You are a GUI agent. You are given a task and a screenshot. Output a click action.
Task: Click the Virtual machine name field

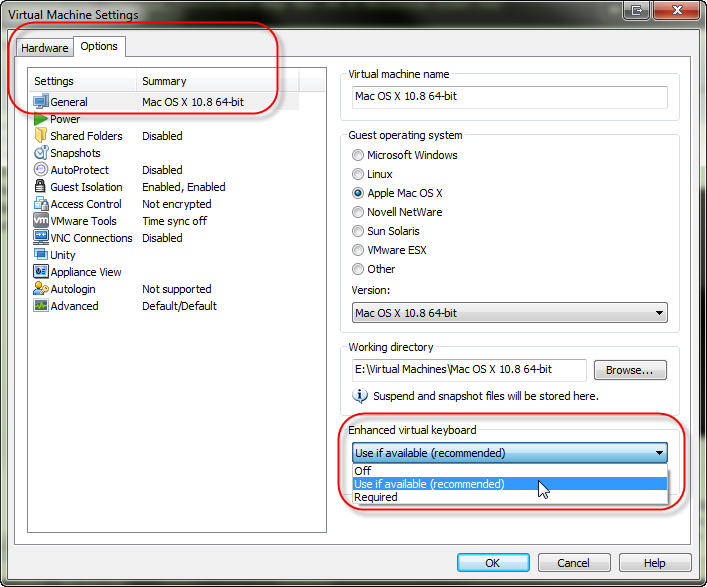(x=510, y=97)
